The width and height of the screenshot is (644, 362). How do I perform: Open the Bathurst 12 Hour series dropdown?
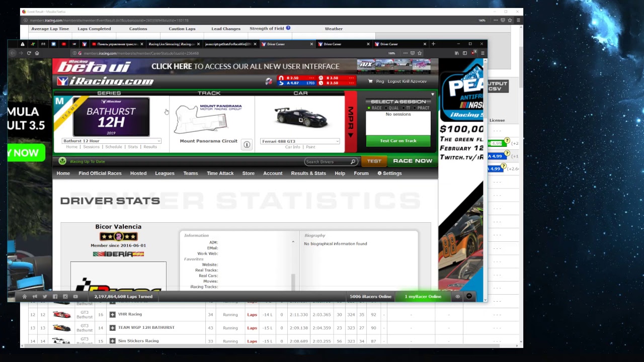[x=111, y=141]
